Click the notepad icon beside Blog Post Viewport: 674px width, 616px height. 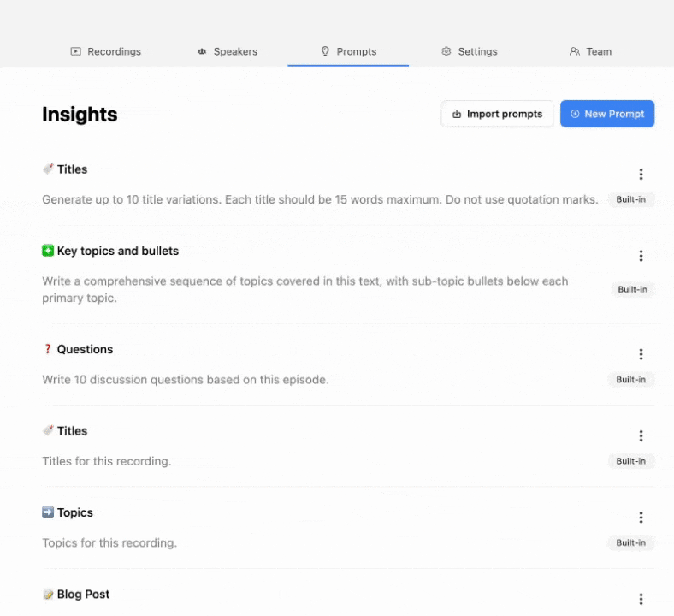pos(48,594)
